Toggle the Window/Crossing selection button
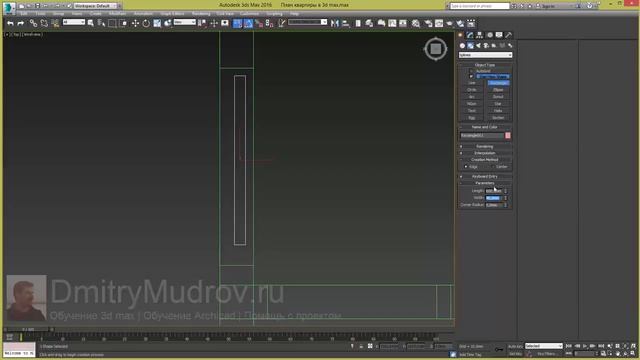Image resolution: width=640 pixels, height=360 pixels. (123, 23)
